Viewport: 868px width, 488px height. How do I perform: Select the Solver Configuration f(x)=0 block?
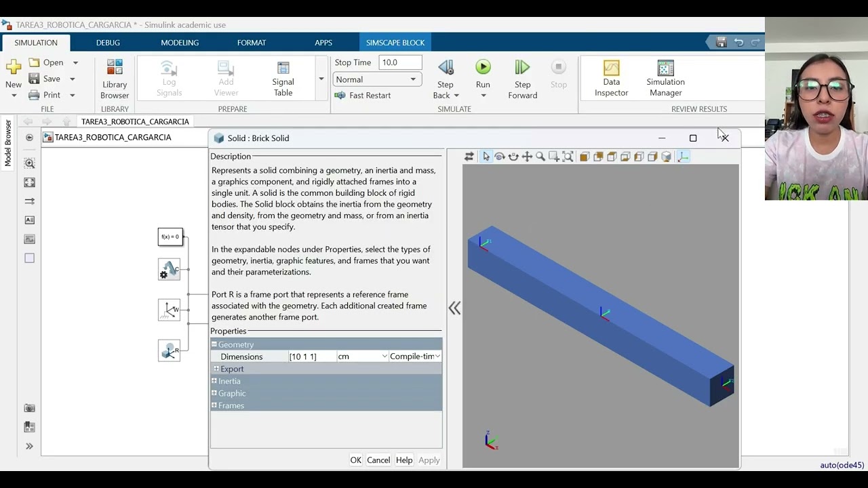[x=170, y=237]
